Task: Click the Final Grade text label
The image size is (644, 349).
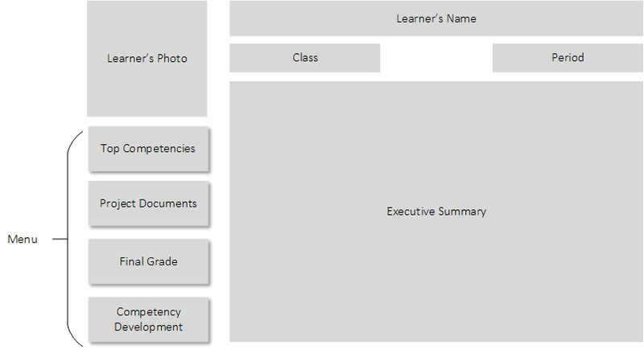Action: click(x=148, y=261)
